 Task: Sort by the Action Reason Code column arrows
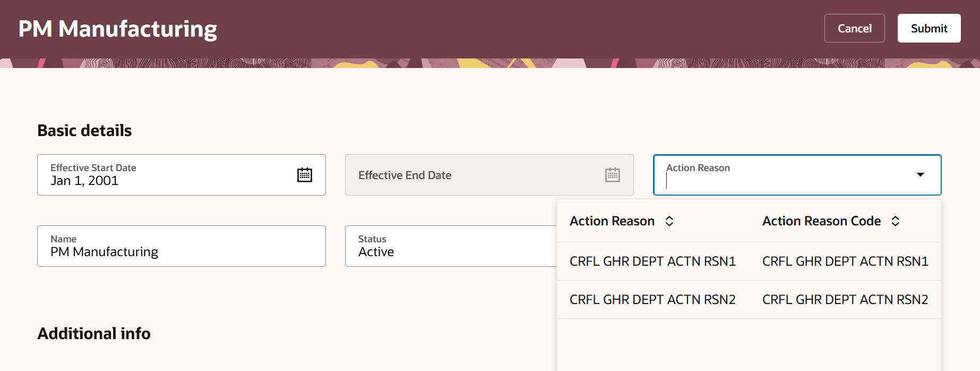[895, 221]
